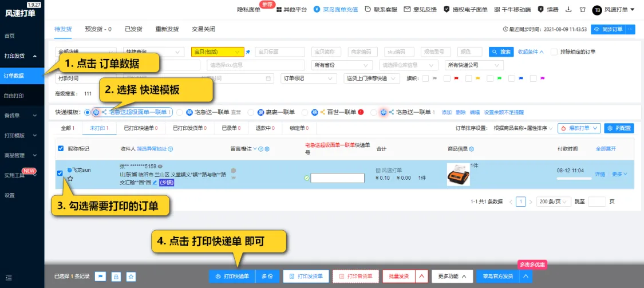
Task: Open the 订单标记 dropdown
Action: [x=309, y=78]
